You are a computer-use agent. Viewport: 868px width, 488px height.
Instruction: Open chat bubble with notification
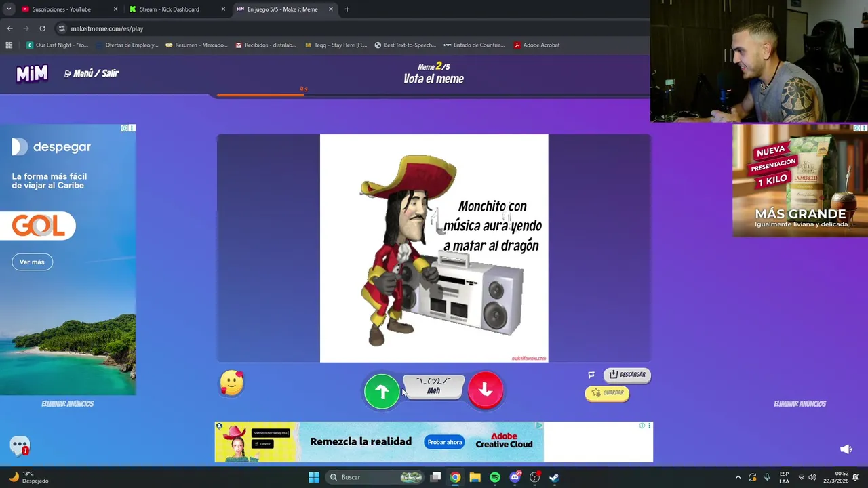(20, 446)
